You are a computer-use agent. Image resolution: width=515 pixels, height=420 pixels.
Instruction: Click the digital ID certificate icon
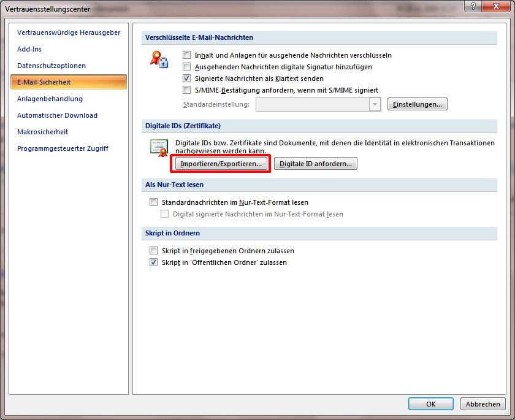coord(159,147)
